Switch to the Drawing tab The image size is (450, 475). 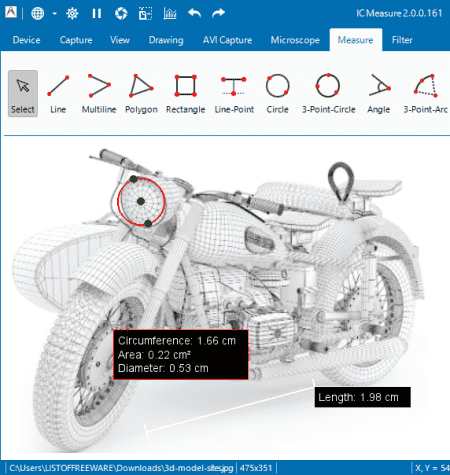[x=166, y=40]
